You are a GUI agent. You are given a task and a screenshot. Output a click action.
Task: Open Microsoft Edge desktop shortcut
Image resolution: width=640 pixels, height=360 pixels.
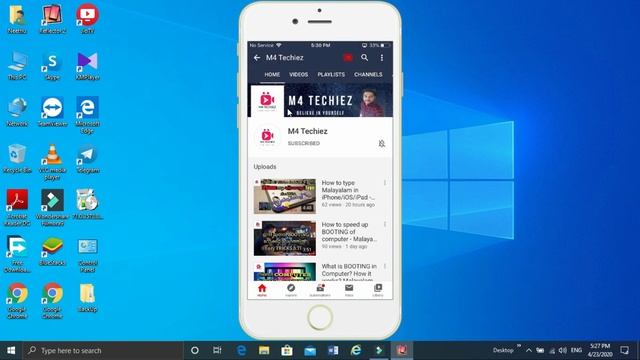(87, 115)
